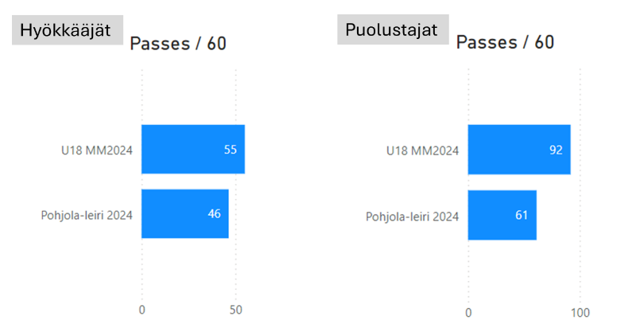The height and width of the screenshot is (332, 644).
Task: Click the U18 MM2024 bar in Hyökkääjät chart
Action: point(192,149)
